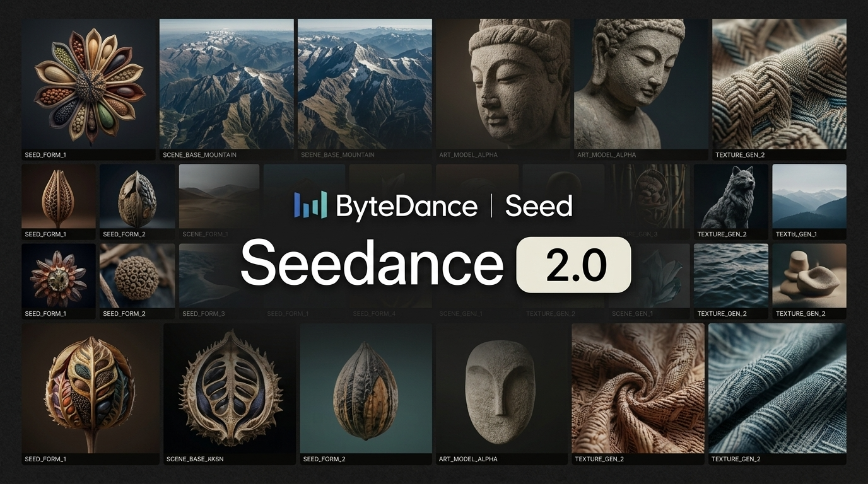The height and width of the screenshot is (484, 868).
Task: Click the SCENE_BASE_AKSN caption label
Action: [x=195, y=459]
